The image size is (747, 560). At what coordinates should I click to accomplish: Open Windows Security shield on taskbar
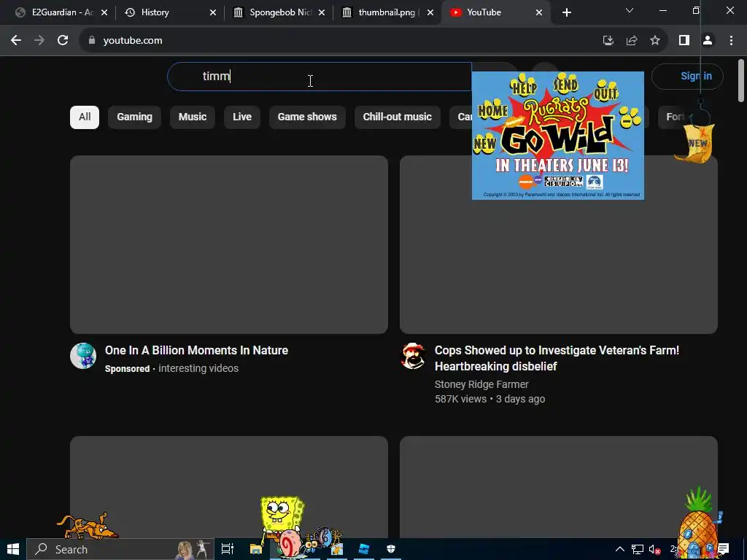[391, 549]
